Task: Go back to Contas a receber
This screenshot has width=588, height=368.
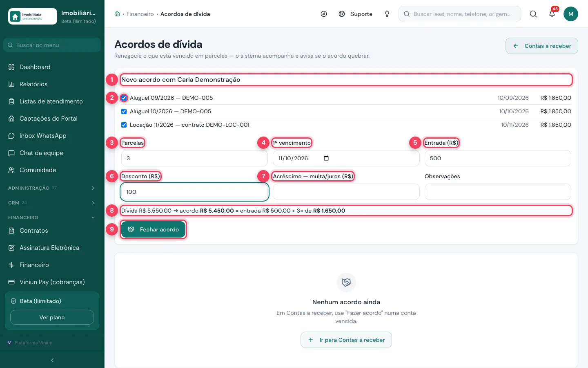Action: click(x=542, y=46)
